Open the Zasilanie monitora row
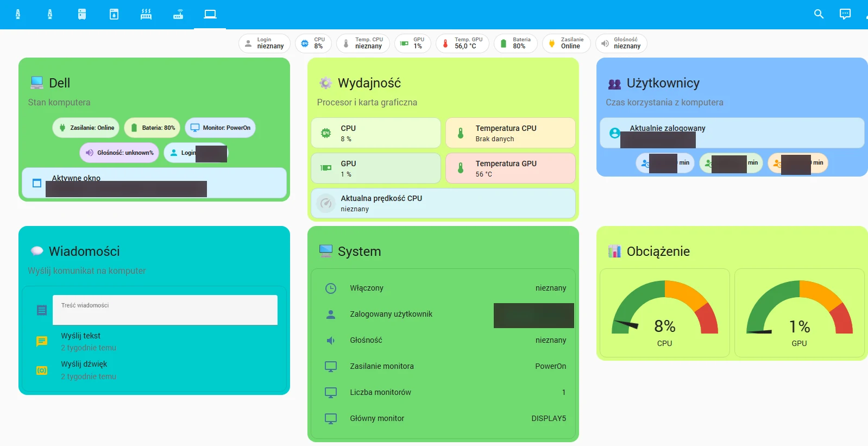 click(443, 366)
